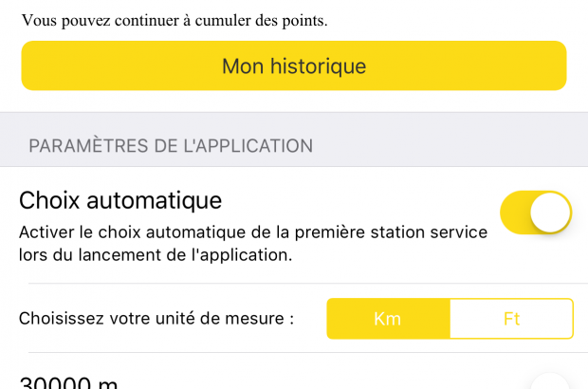Open the Mon historique button
The width and height of the screenshot is (588, 389).
coord(294,65)
